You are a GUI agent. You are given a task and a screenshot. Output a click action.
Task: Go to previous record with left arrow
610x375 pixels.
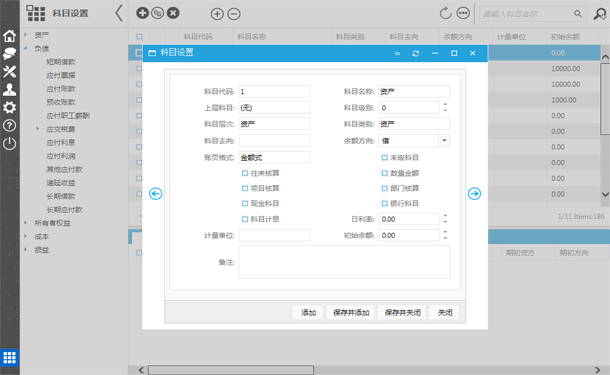156,193
